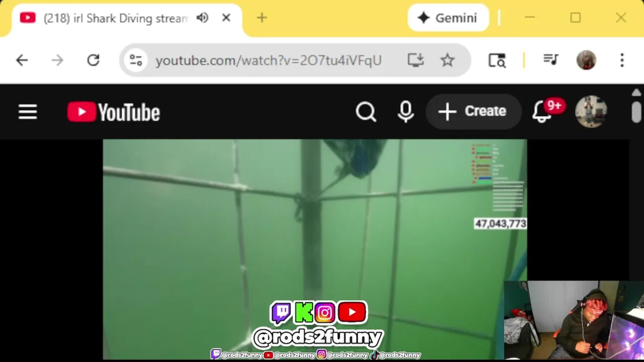Screen dimensions: 644x362
Task: Select the Shark Diving stream tab title
Action: point(115,18)
